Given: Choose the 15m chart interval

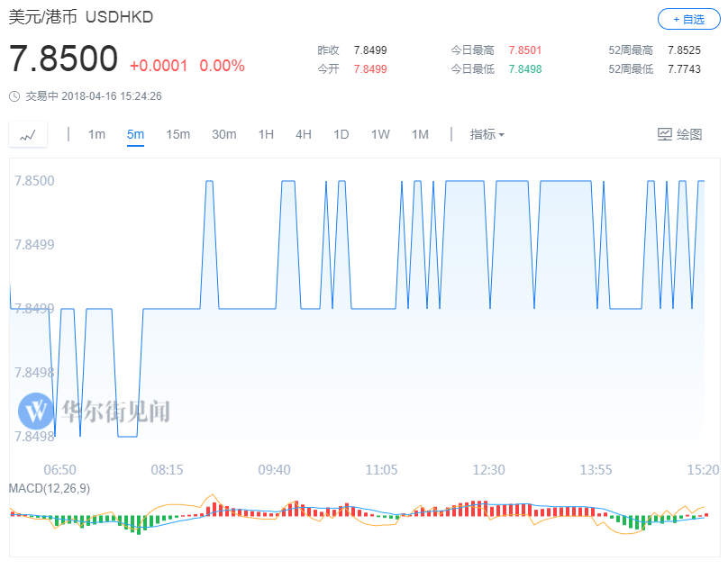Looking at the screenshot, I should (177, 134).
